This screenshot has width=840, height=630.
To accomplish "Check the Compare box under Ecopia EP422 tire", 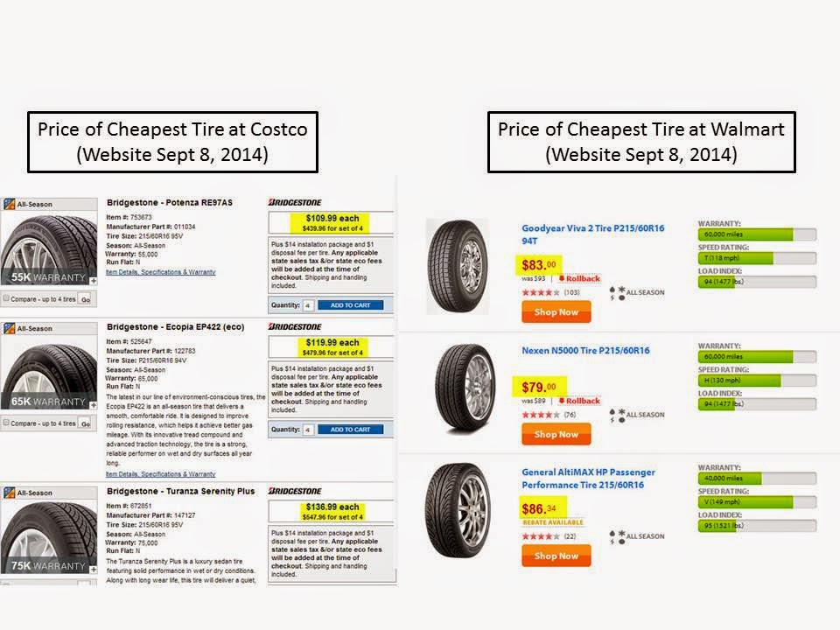I will click(x=6, y=423).
